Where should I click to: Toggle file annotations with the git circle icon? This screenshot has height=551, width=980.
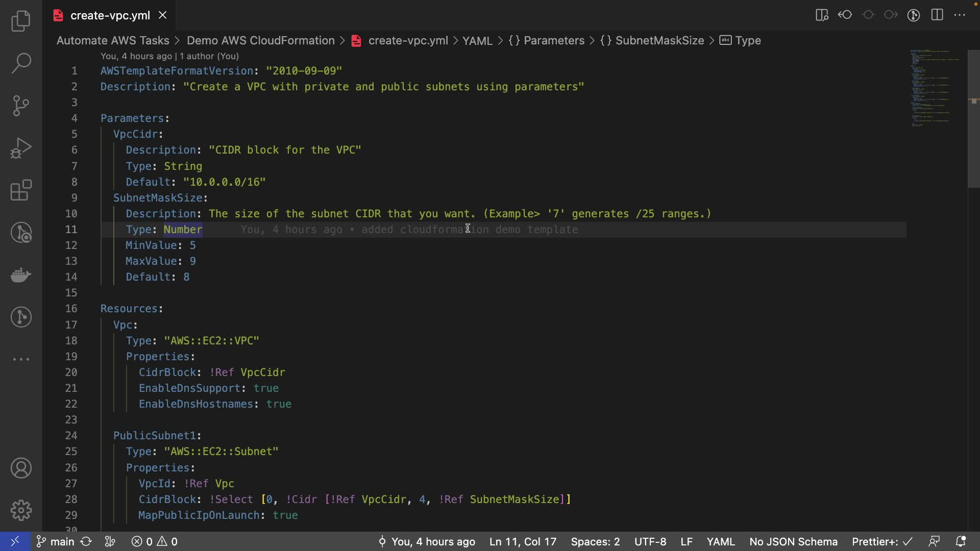[x=914, y=15]
